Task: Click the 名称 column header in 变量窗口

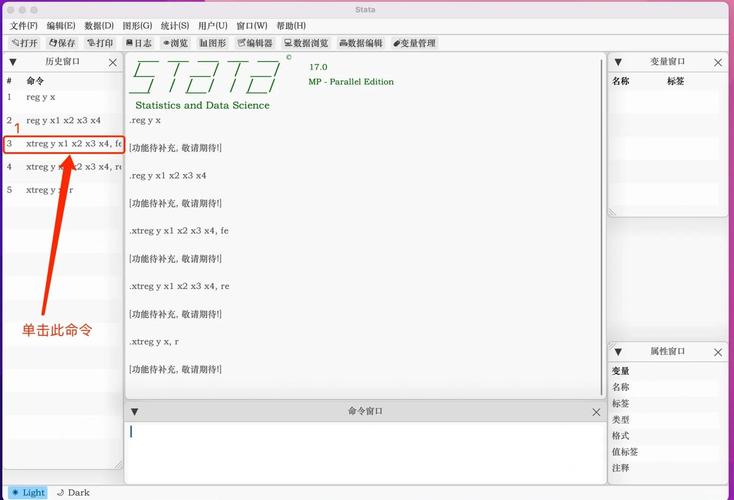Action: [621, 81]
